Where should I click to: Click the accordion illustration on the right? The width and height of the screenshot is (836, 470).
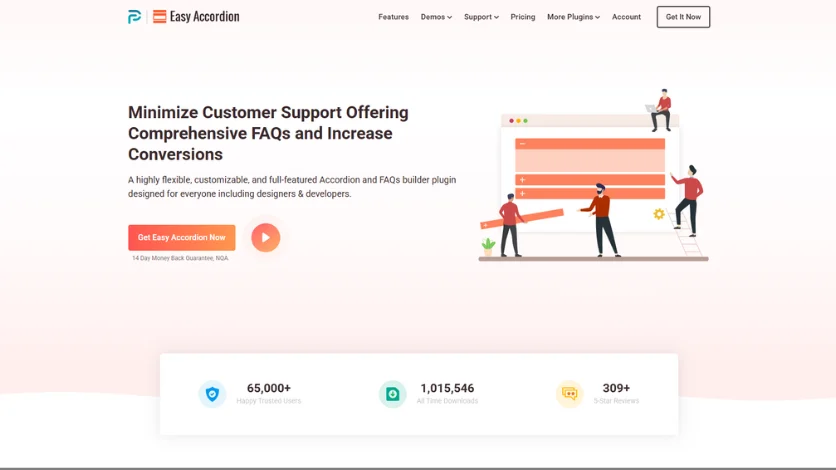[593, 175]
